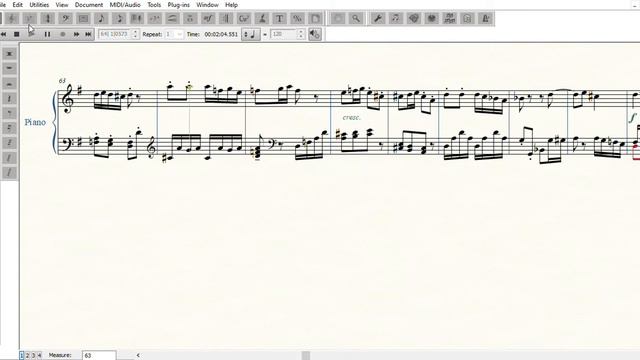The height and width of the screenshot is (360, 640).
Task: Click the Play button
Action: tap(31, 34)
